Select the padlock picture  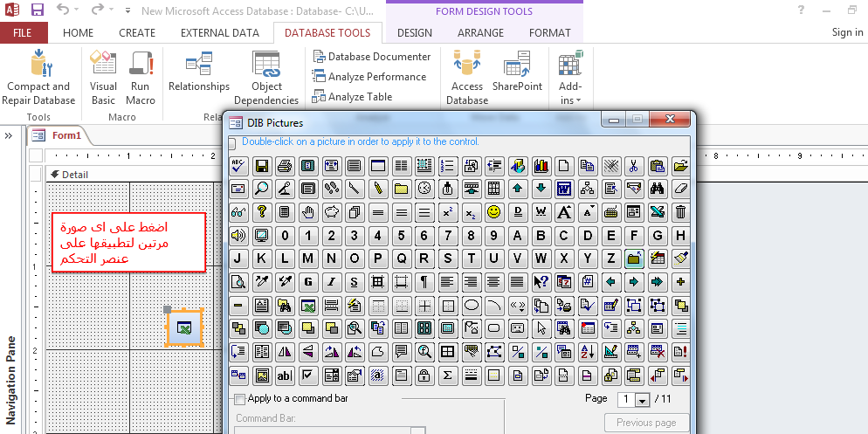424,375
